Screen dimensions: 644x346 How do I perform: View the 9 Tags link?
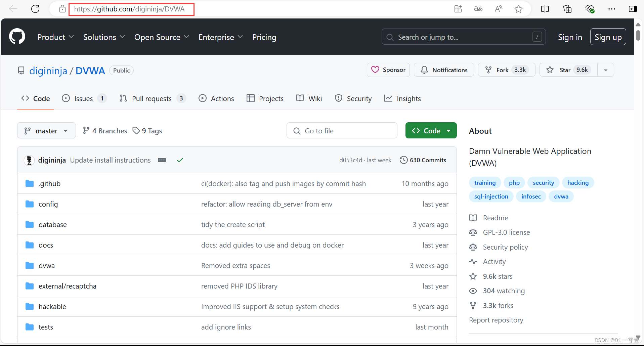pos(147,131)
